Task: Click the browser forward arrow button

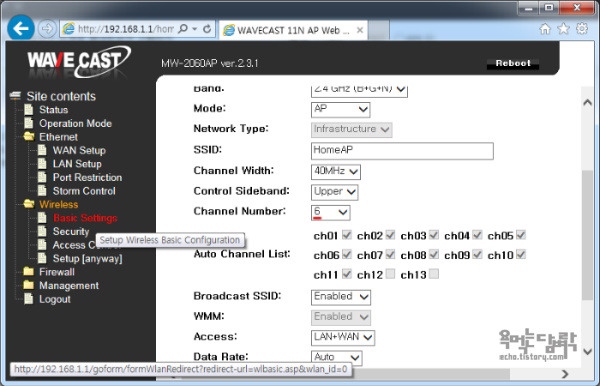Action: (47, 29)
